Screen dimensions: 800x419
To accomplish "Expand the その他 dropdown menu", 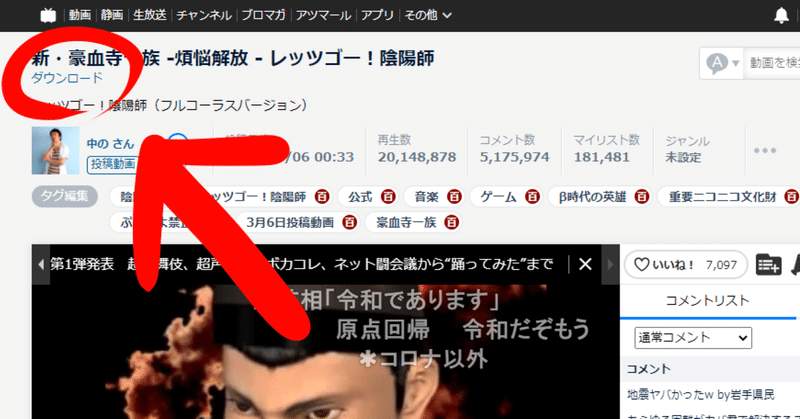I will (428, 15).
